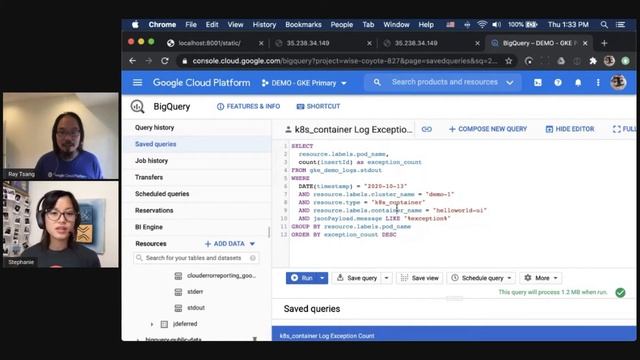Screen dimensions: 640x360
Task: Open Reservations in the sidebar
Action: 154,211
